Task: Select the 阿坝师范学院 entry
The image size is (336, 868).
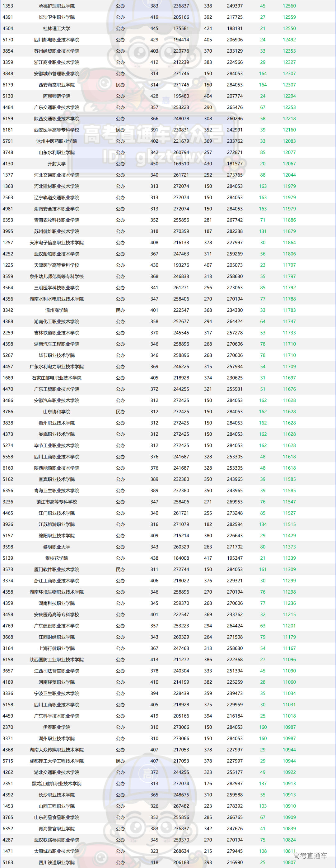Action: pos(57,96)
